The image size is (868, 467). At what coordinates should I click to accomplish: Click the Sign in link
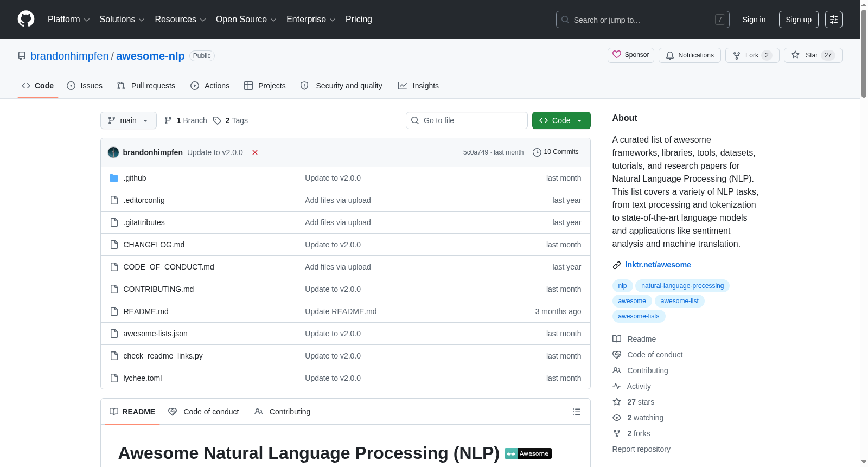[x=754, y=20]
